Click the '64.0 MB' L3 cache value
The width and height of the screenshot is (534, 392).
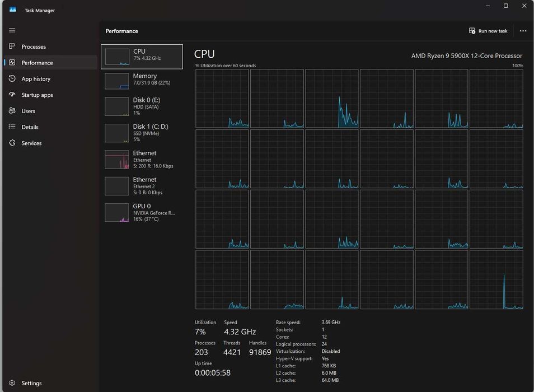(x=330, y=380)
